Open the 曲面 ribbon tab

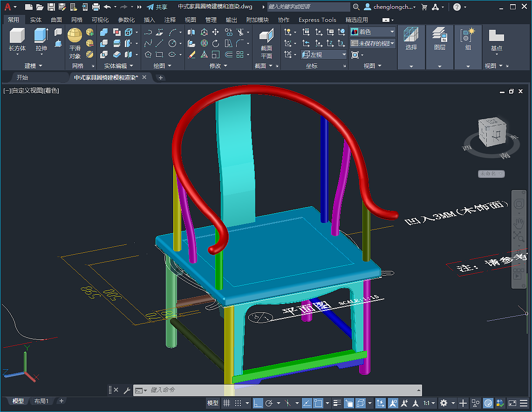tap(56, 20)
